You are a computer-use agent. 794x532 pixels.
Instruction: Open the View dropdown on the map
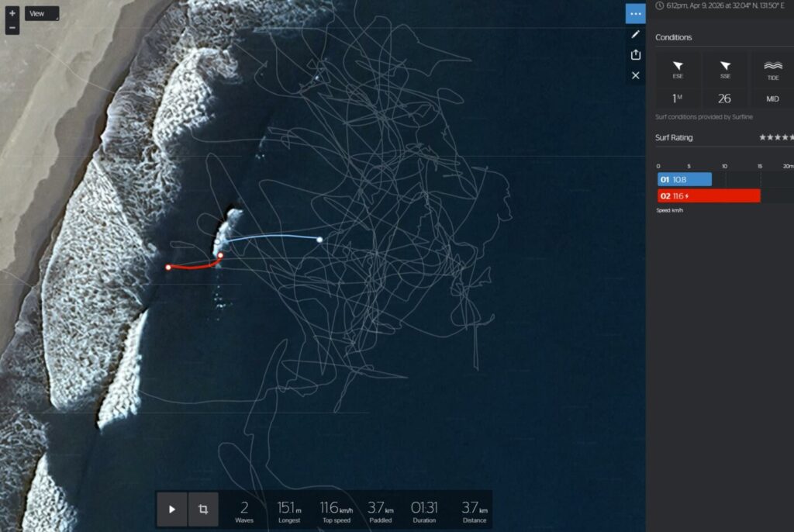(42, 14)
